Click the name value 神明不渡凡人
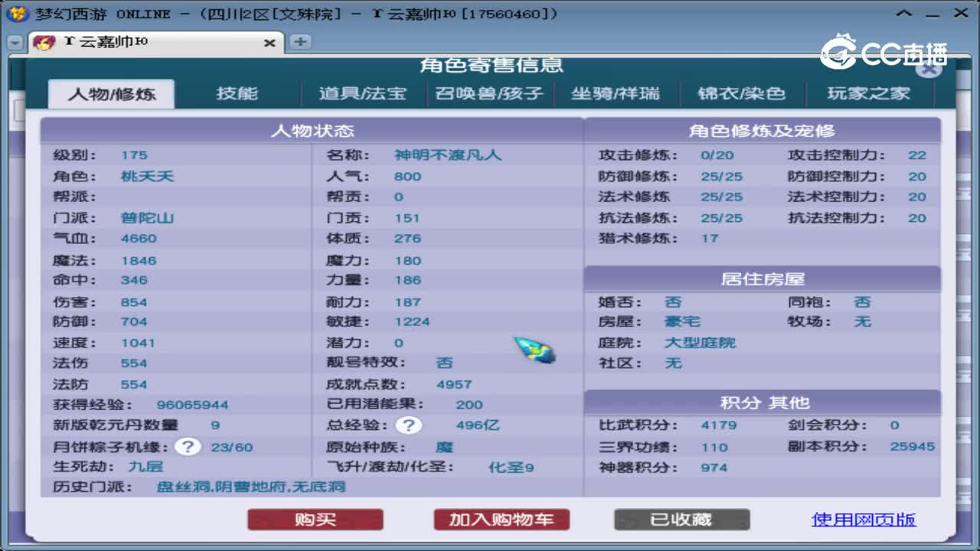980x551 pixels. click(x=448, y=155)
